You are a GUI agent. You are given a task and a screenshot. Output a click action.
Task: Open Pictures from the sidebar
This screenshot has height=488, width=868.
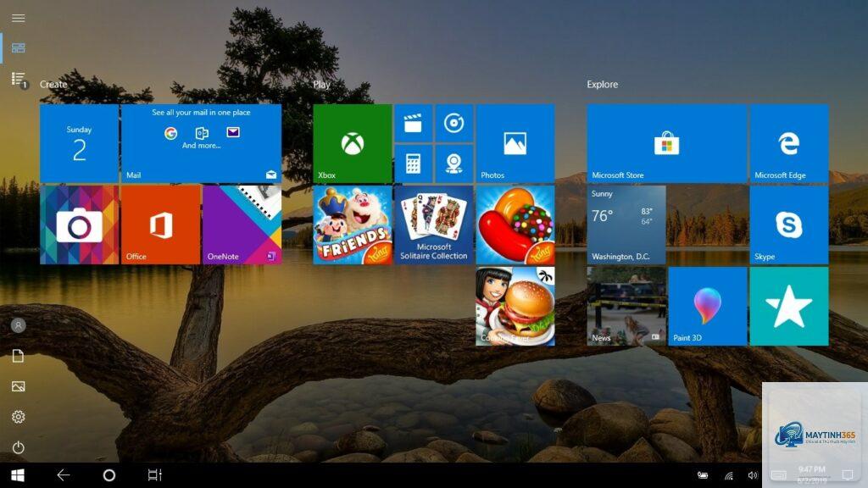[x=19, y=386]
